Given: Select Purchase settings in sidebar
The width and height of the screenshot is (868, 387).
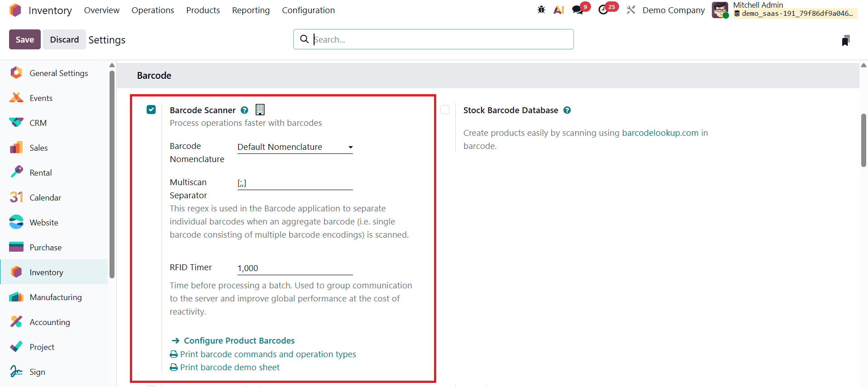Looking at the screenshot, I should [x=54, y=247].
